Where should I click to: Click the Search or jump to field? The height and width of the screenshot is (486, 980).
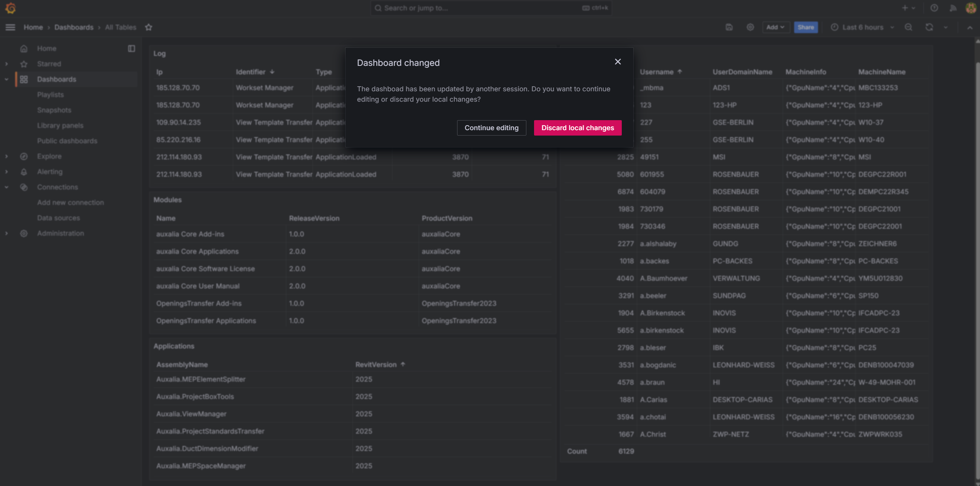491,8
